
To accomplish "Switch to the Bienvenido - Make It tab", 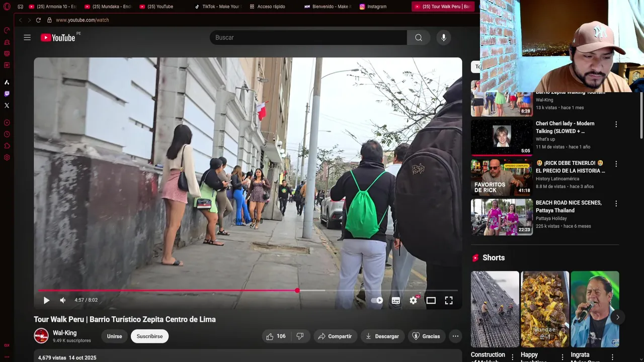I will [x=328, y=7].
